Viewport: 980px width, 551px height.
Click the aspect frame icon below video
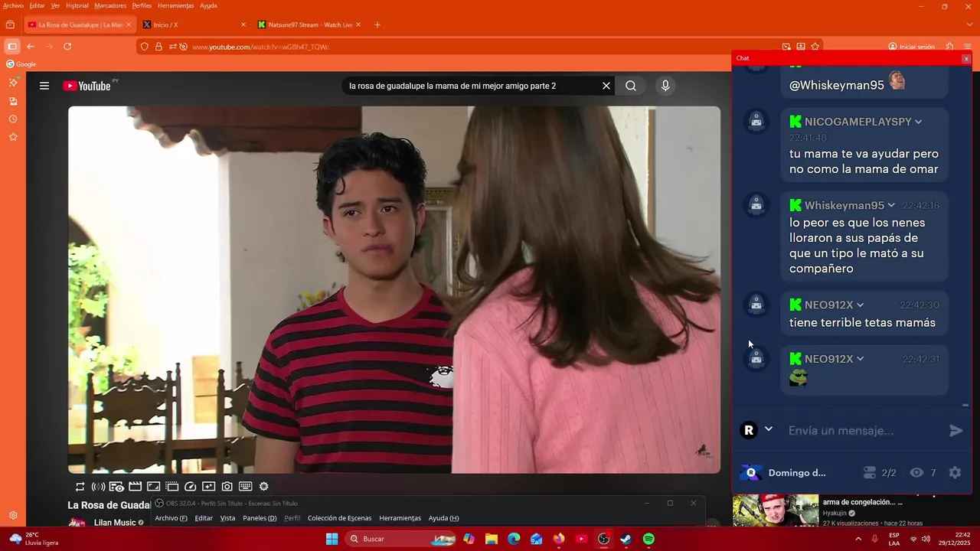tap(153, 487)
